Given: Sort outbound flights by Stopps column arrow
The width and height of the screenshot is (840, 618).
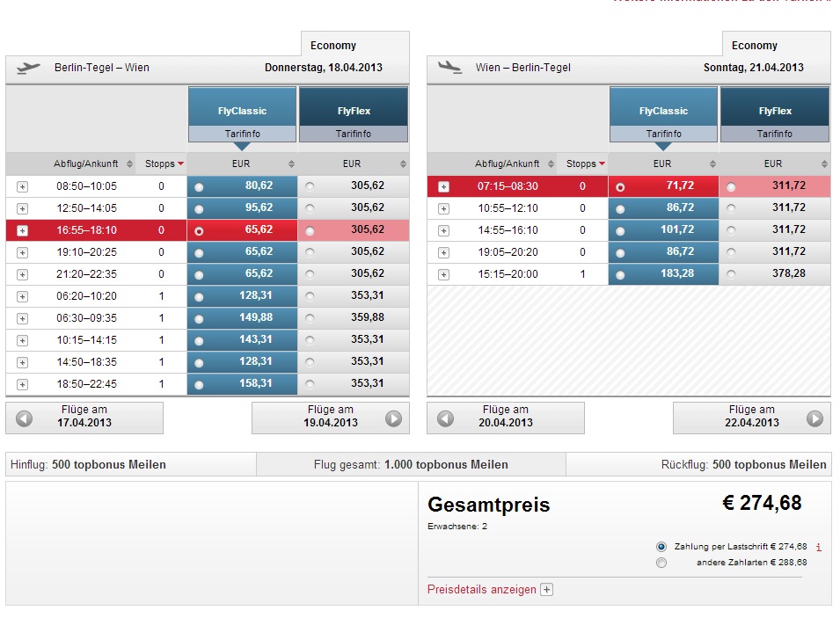Looking at the screenshot, I should click(x=180, y=164).
